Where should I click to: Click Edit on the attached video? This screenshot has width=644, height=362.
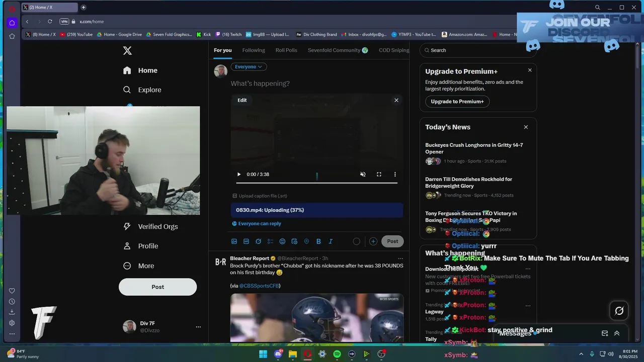coord(242,100)
